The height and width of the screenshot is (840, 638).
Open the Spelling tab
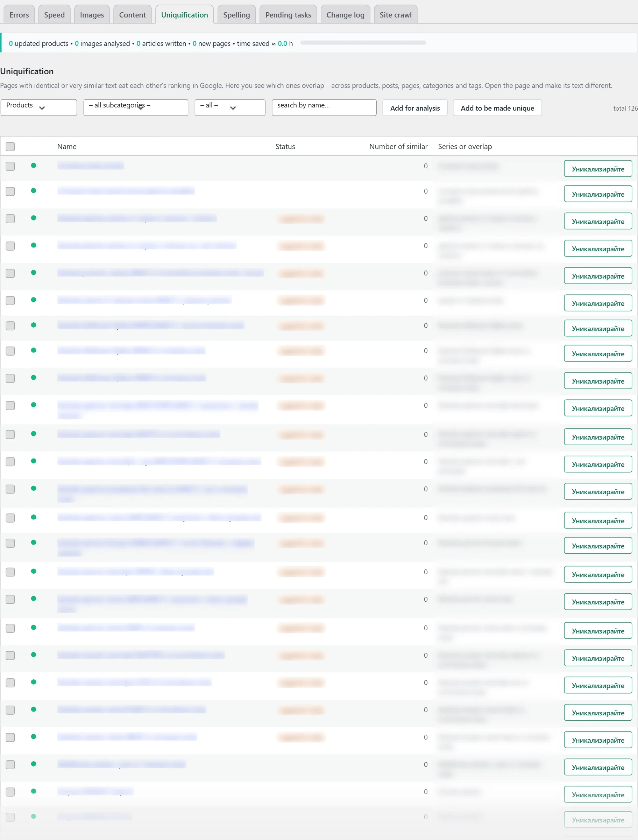[x=236, y=15]
